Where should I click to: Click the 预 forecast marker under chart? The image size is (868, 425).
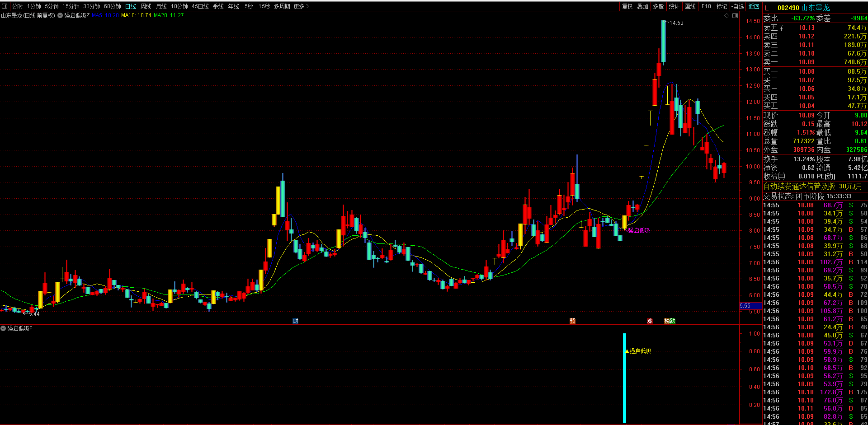click(x=572, y=321)
